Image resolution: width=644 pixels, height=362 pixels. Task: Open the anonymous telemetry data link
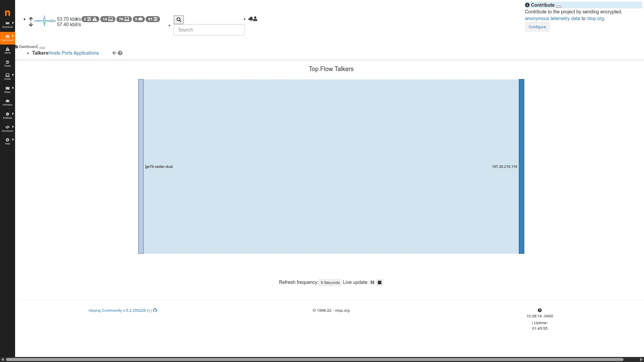coord(552,18)
